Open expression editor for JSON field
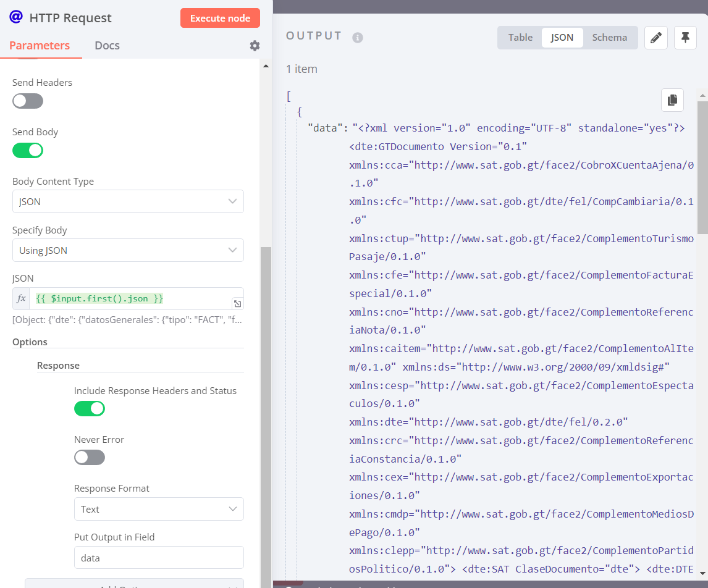708x588 pixels. pos(237,303)
